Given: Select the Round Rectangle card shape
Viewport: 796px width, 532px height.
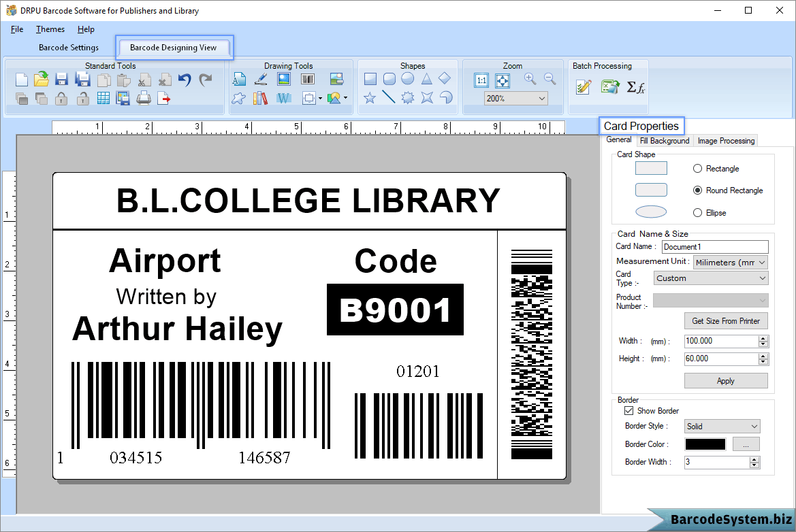Looking at the screenshot, I should (697, 190).
